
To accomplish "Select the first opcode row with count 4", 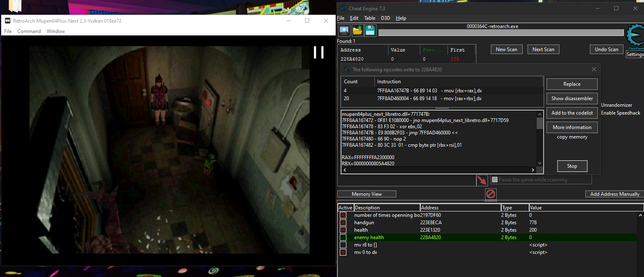I will point(442,91).
